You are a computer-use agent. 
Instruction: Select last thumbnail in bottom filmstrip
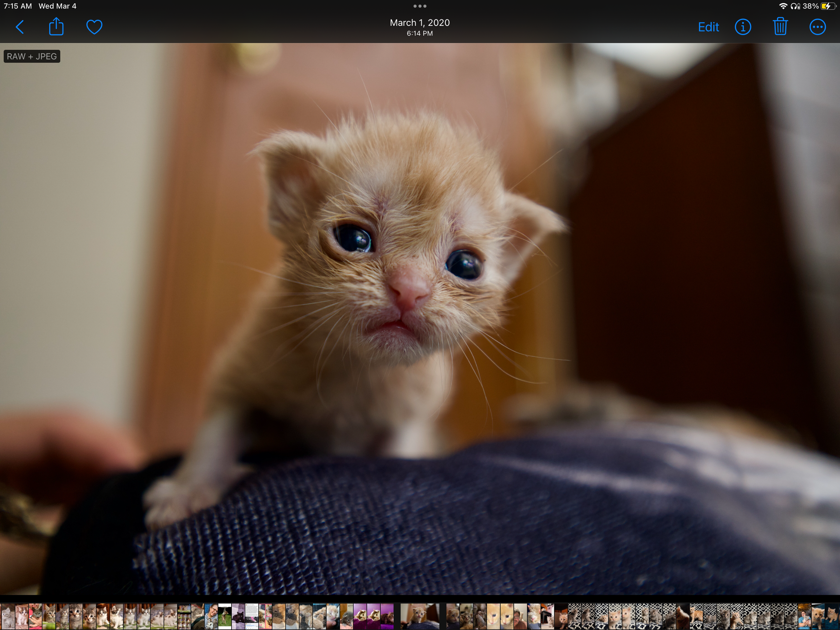click(x=832, y=616)
